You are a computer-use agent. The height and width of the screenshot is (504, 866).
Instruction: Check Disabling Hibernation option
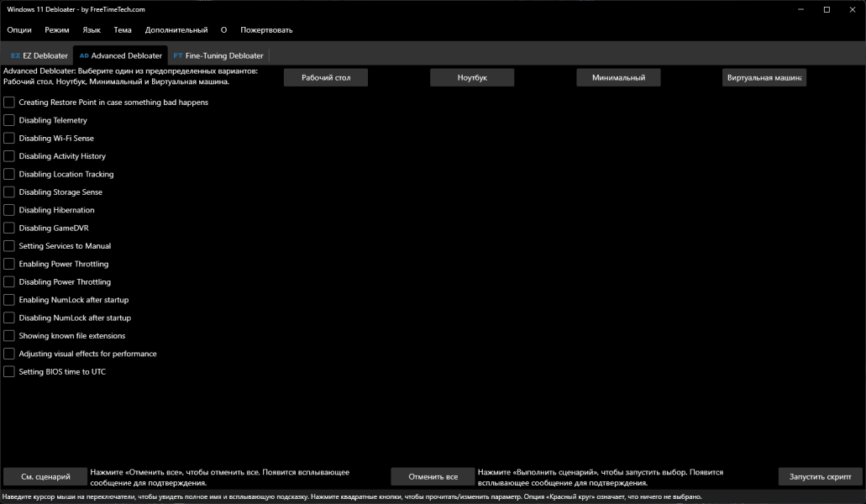[9, 210]
